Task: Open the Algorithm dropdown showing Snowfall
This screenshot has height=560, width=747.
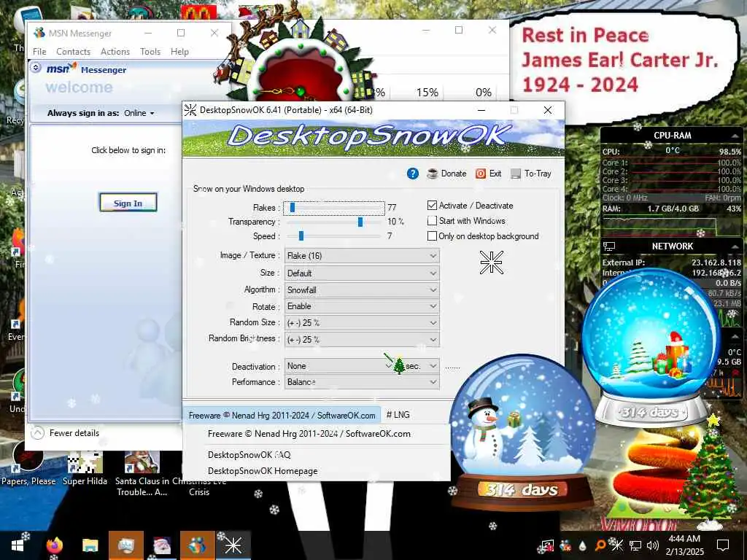Action: 362,289
